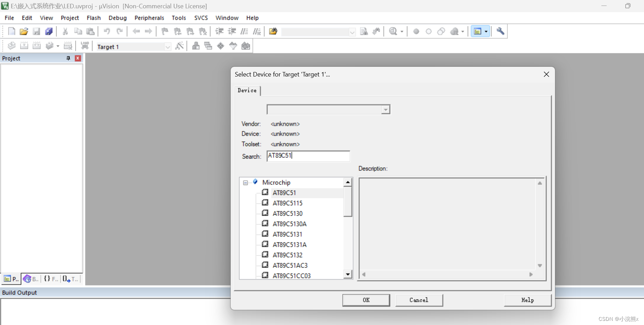The image size is (644, 325).
Task: Open the Target 1 dropdown
Action: [168, 47]
